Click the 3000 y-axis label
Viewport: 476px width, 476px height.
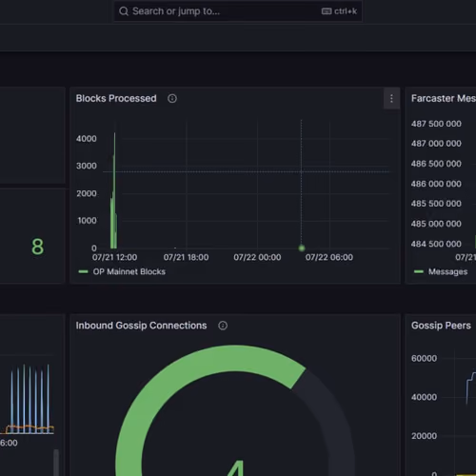coord(87,166)
